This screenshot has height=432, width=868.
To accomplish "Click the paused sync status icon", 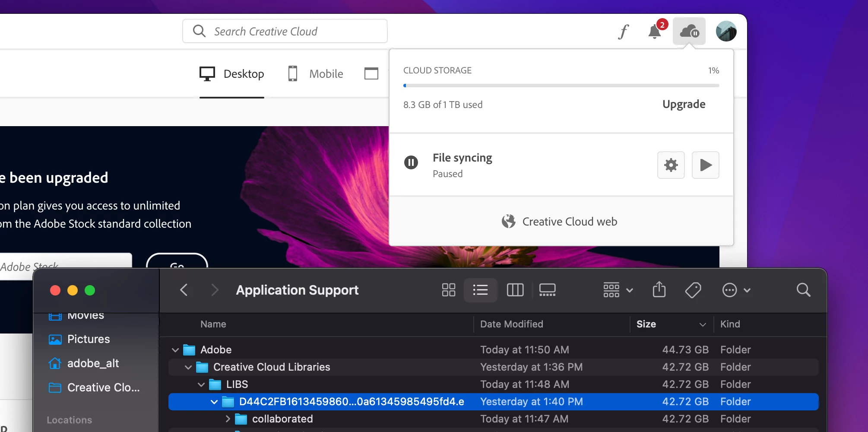I will (411, 163).
